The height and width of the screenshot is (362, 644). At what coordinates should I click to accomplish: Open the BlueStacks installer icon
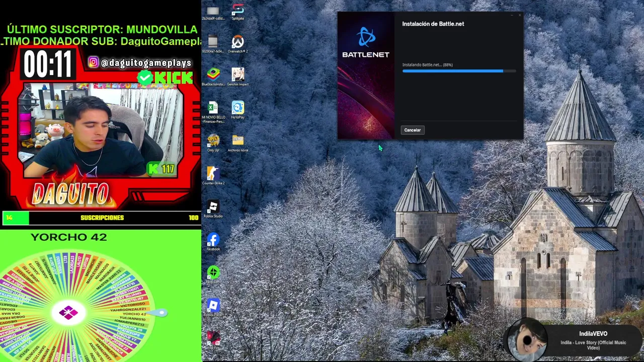click(x=213, y=76)
